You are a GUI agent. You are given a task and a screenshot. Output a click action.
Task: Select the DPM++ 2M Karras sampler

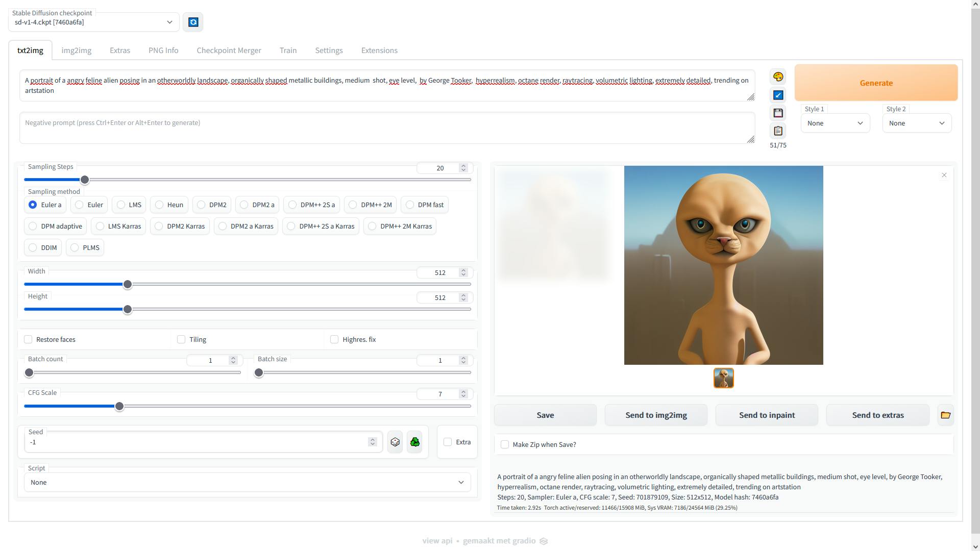(373, 226)
